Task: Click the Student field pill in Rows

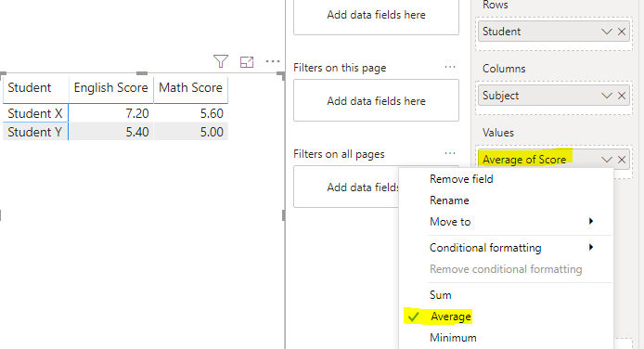Action: point(554,32)
